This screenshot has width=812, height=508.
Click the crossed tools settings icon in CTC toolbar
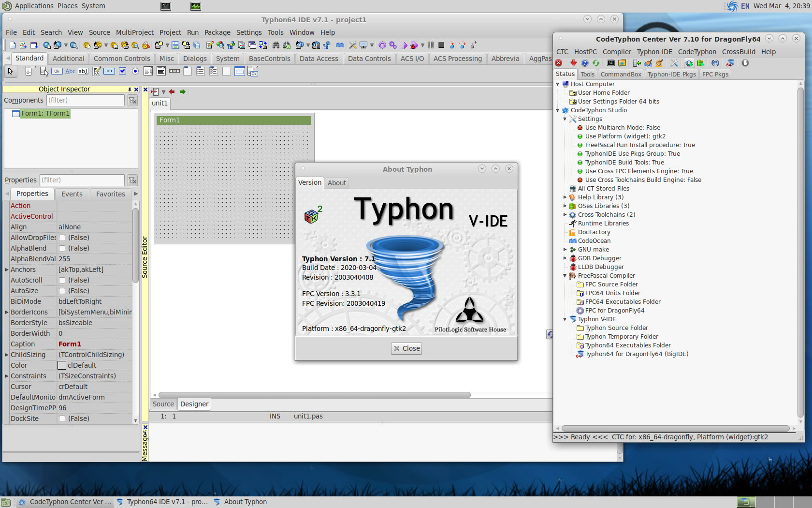click(674, 63)
